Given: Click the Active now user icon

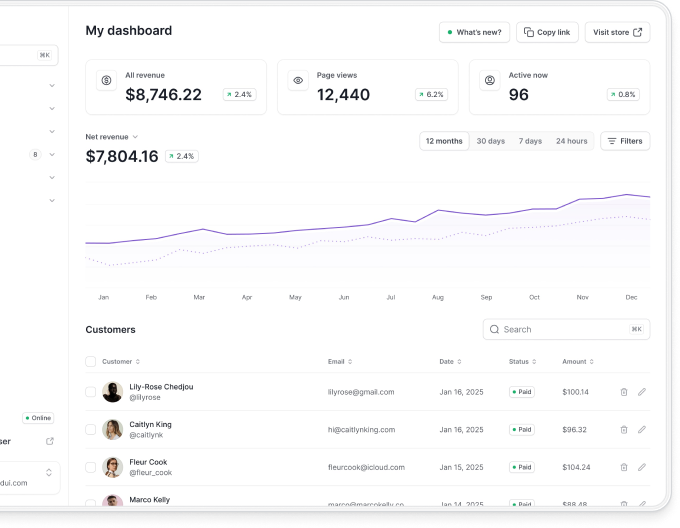Looking at the screenshot, I should click(x=490, y=80).
